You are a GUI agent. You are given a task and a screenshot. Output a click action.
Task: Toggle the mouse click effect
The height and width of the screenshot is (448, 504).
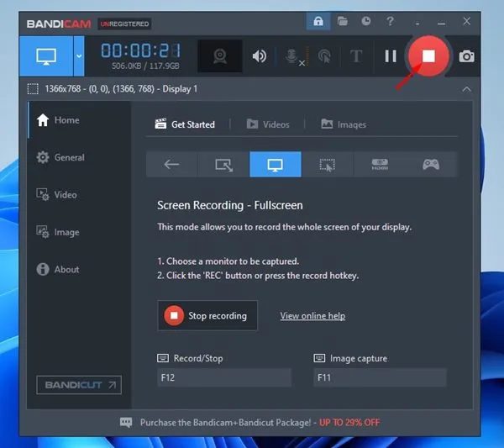pos(324,56)
